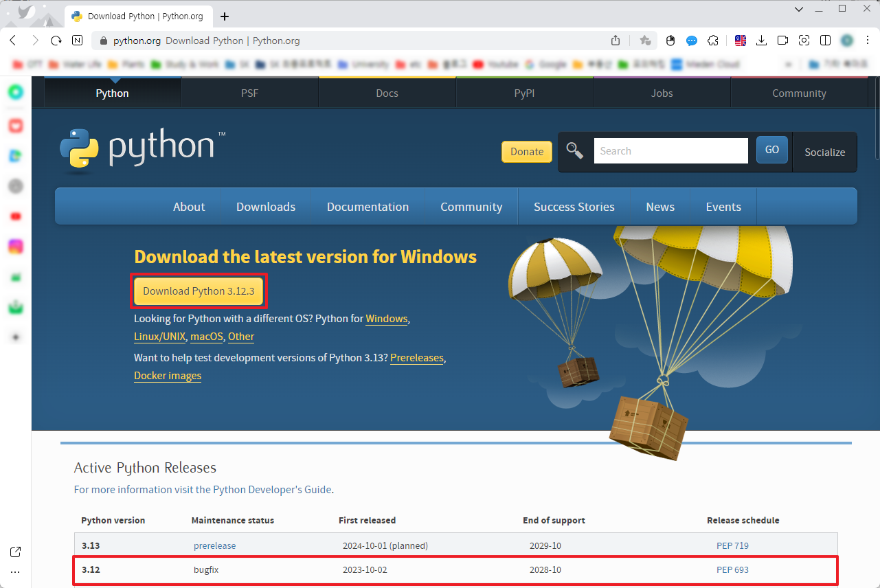Viewport: 880px width, 588px height.
Task: Start a screen capture from toolbar
Action: click(804, 41)
